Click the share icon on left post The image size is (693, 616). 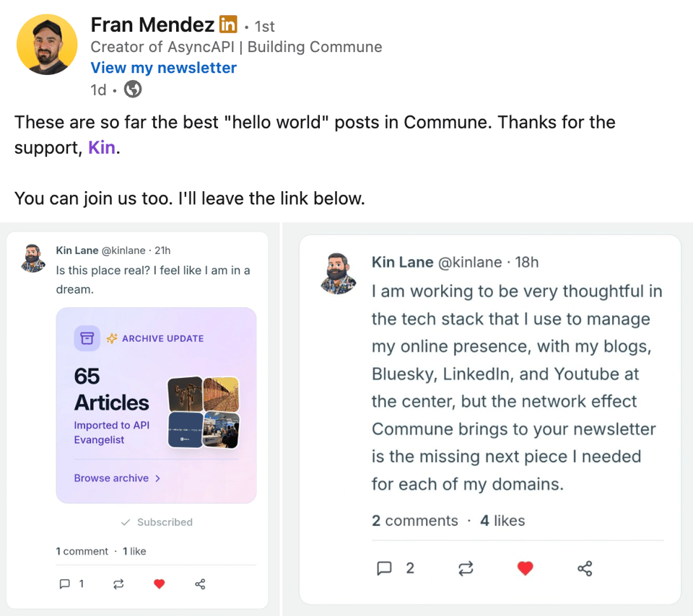201,584
